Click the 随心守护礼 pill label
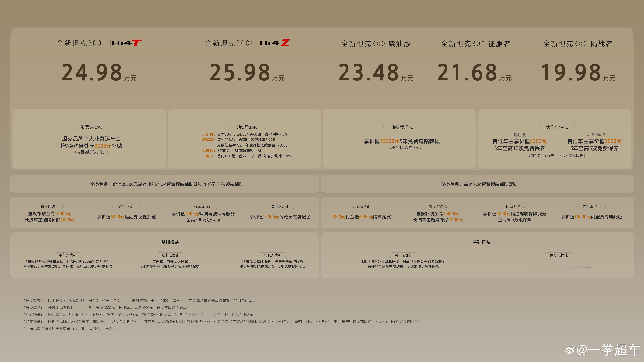This screenshot has width=644, height=362. [x=402, y=127]
